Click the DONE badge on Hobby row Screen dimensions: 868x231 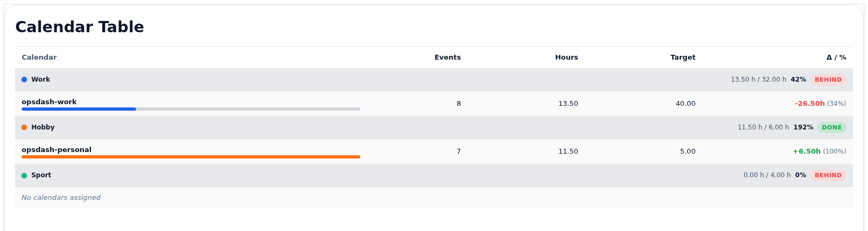tap(831, 127)
